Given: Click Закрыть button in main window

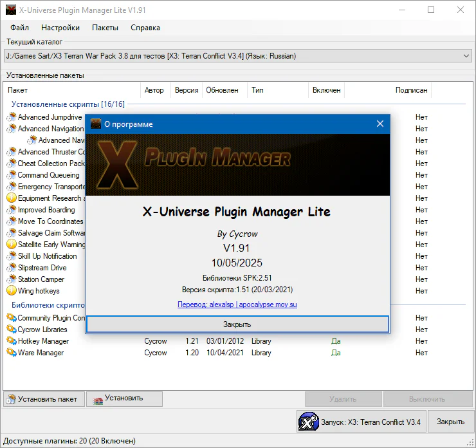Looking at the screenshot, I should coord(450,422).
